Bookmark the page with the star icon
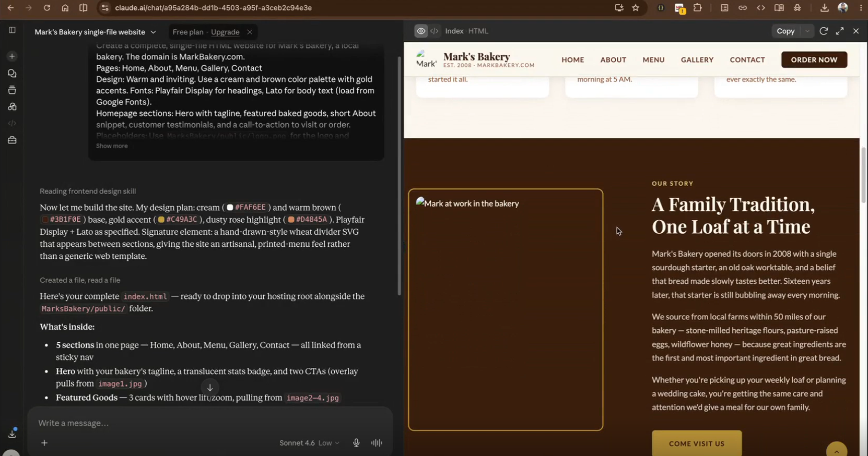The width and height of the screenshot is (868, 456). click(x=636, y=8)
